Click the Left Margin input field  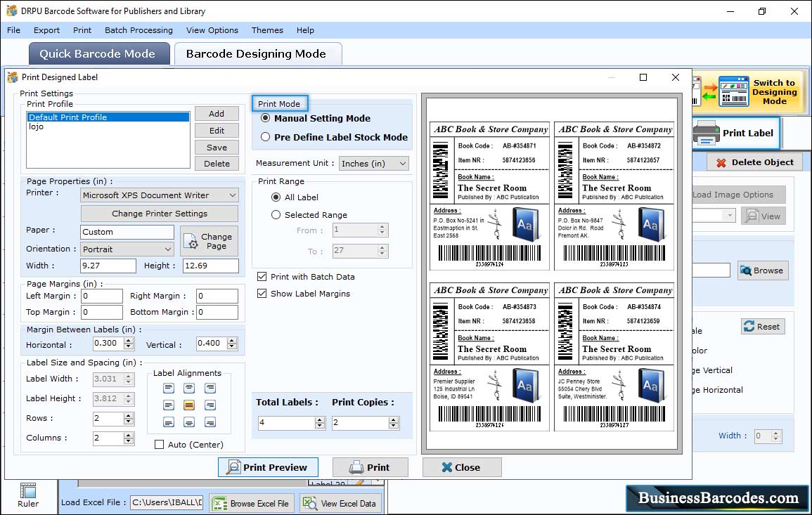tap(102, 296)
